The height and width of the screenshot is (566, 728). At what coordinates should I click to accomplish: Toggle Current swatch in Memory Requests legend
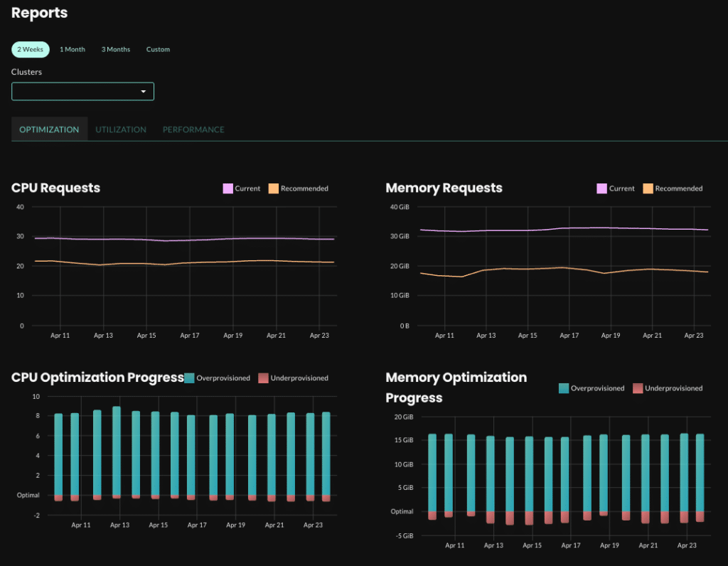[601, 188]
